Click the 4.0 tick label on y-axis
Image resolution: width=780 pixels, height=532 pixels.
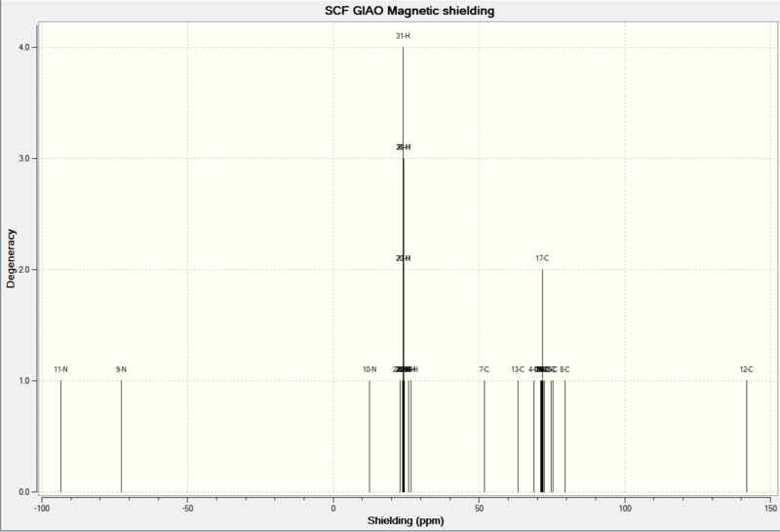click(24, 47)
